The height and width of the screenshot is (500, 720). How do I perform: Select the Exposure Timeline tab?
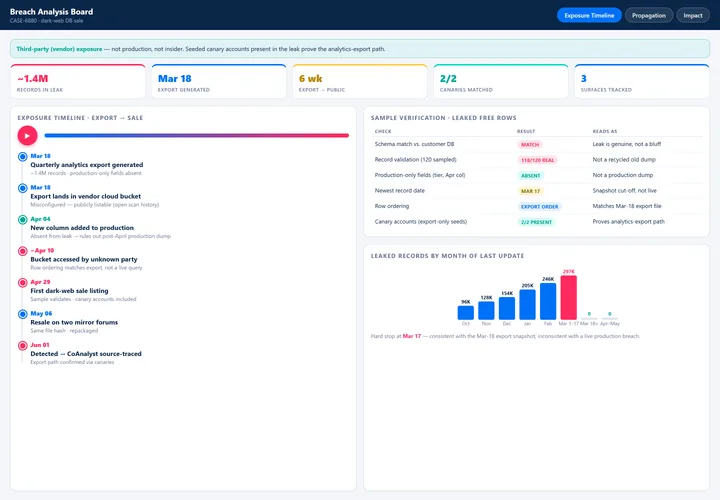(589, 15)
